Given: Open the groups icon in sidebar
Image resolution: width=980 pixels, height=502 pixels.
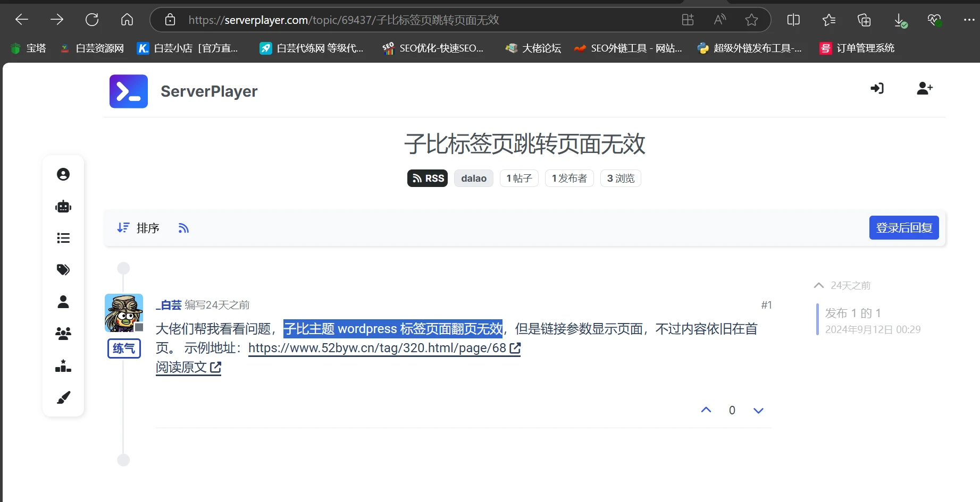Looking at the screenshot, I should tap(63, 334).
